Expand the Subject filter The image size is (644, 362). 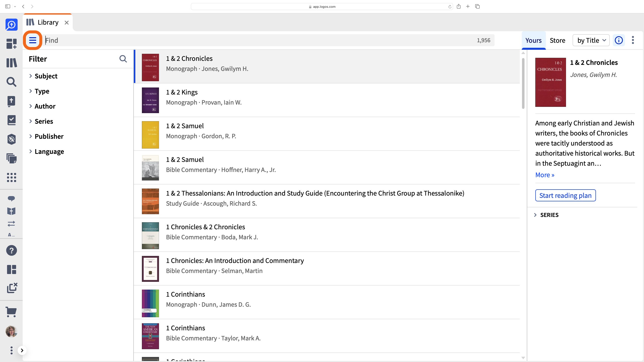43,76
